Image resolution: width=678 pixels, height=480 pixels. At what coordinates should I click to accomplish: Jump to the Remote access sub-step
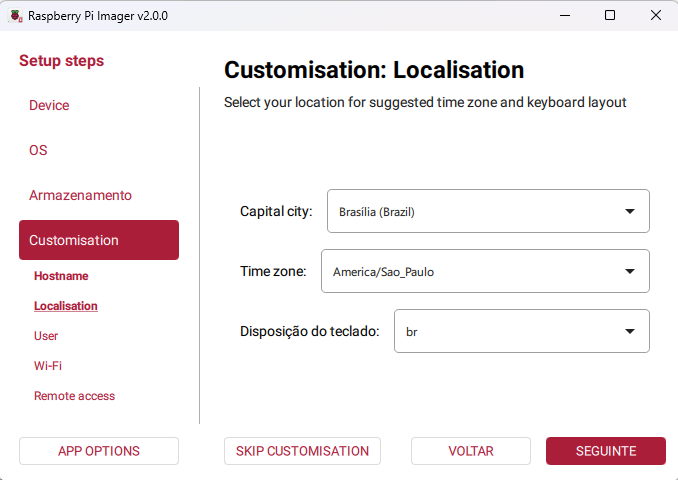tap(74, 396)
